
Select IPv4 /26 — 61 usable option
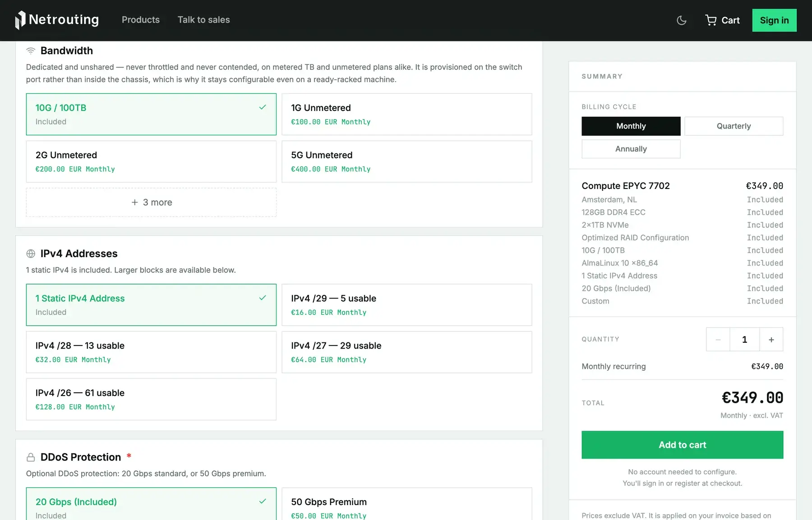151,400
